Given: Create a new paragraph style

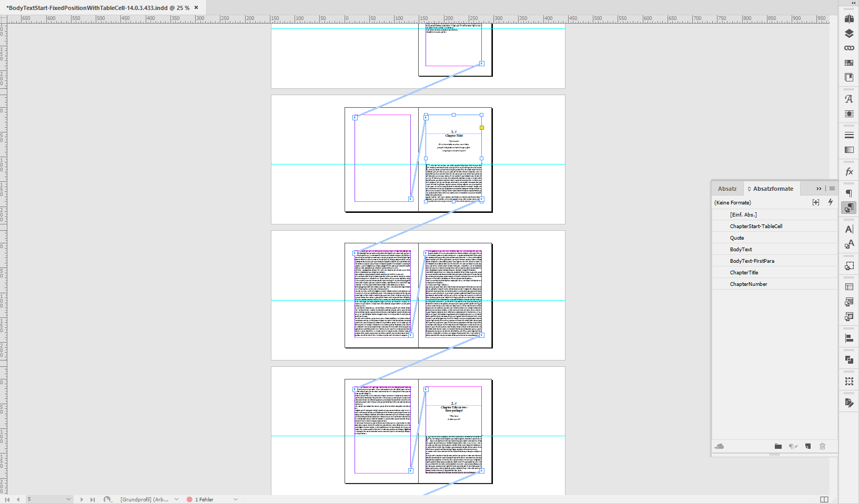Looking at the screenshot, I should pos(808,446).
